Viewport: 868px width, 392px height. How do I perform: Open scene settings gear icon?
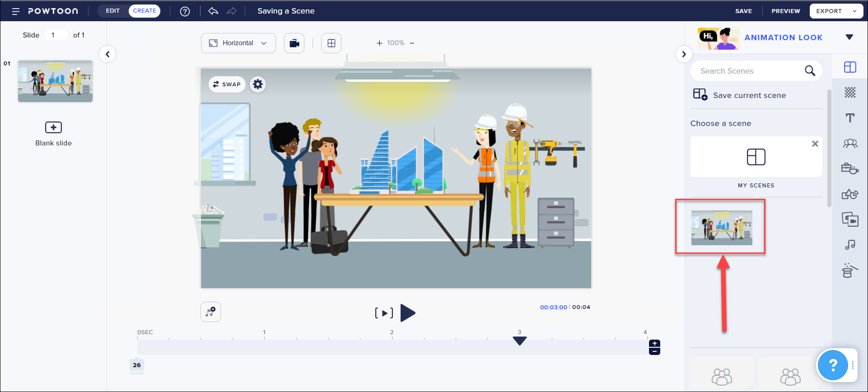coord(258,84)
